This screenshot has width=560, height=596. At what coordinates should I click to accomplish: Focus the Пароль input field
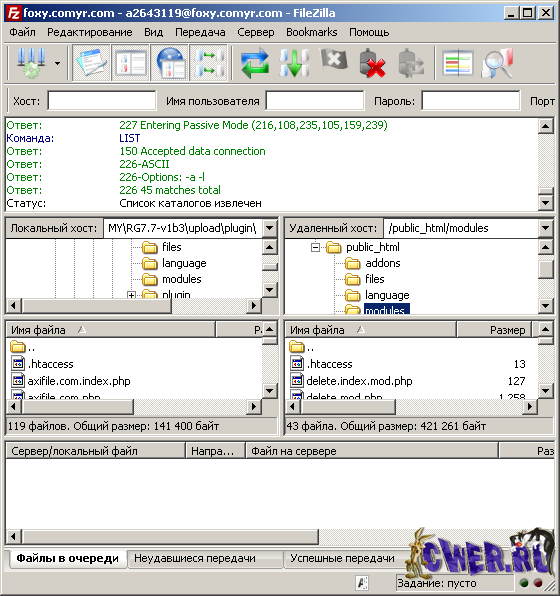[x=471, y=101]
